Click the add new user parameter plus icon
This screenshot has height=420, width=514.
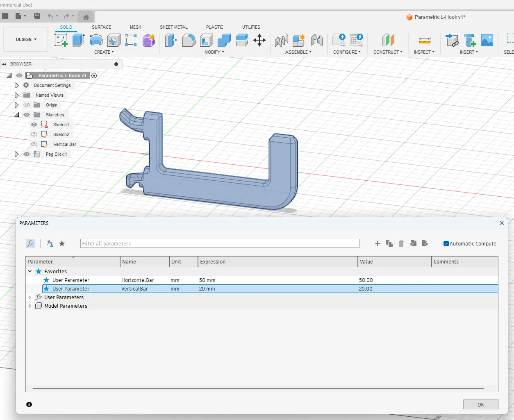coord(377,243)
